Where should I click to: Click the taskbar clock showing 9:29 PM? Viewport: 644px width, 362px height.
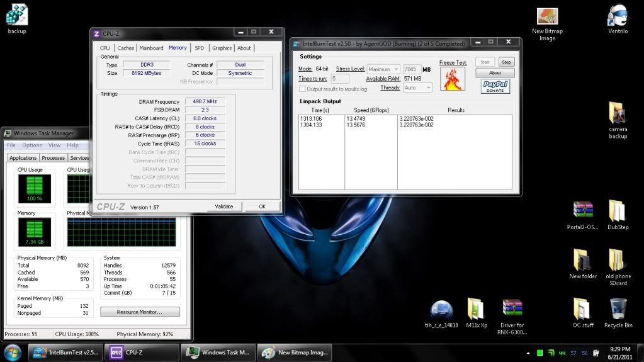(x=620, y=353)
